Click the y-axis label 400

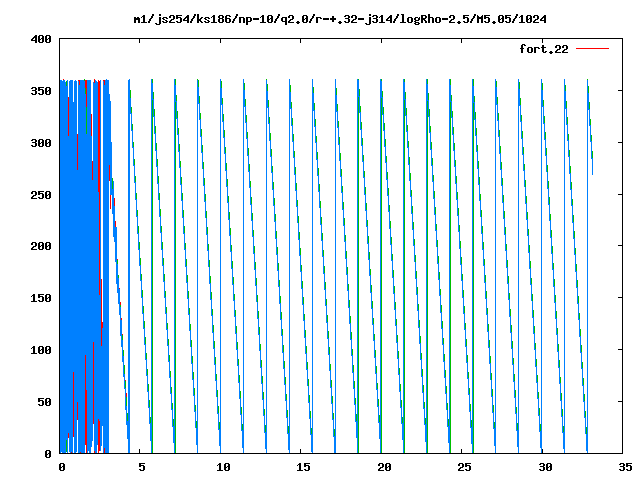41,39
